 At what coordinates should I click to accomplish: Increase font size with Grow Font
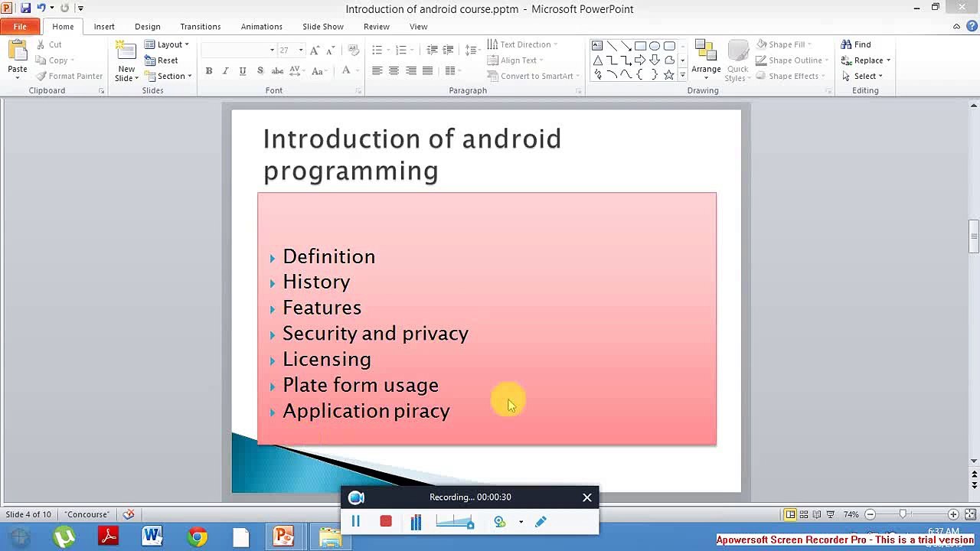tap(316, 51)
